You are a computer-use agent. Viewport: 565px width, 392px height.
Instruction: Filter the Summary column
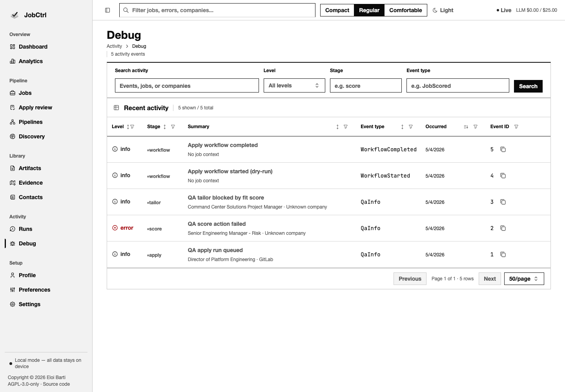point(346,127)
